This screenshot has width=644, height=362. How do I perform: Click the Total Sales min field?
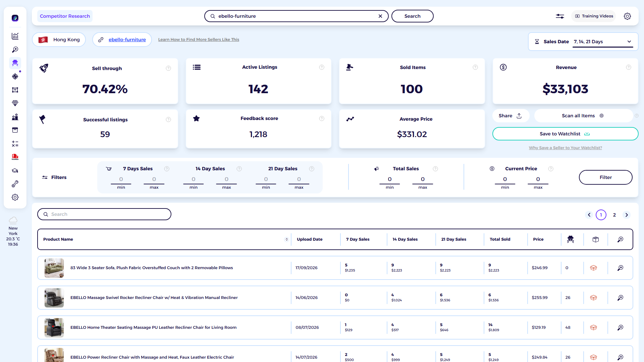click(390, 179)
